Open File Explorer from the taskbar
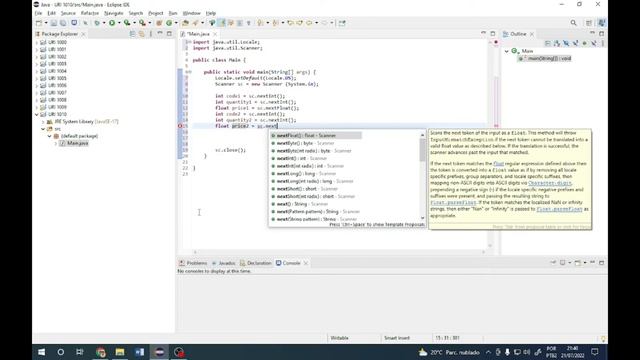This screenshot has width=640, height=360. tap(120, 352)
